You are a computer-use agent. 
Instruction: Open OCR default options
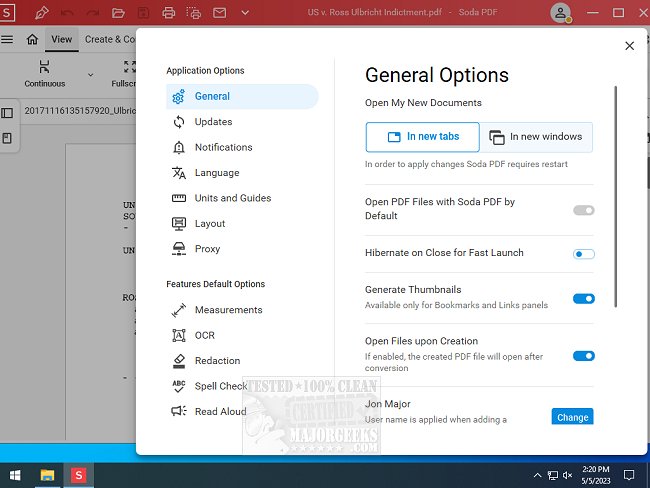[x=243, y=335]
